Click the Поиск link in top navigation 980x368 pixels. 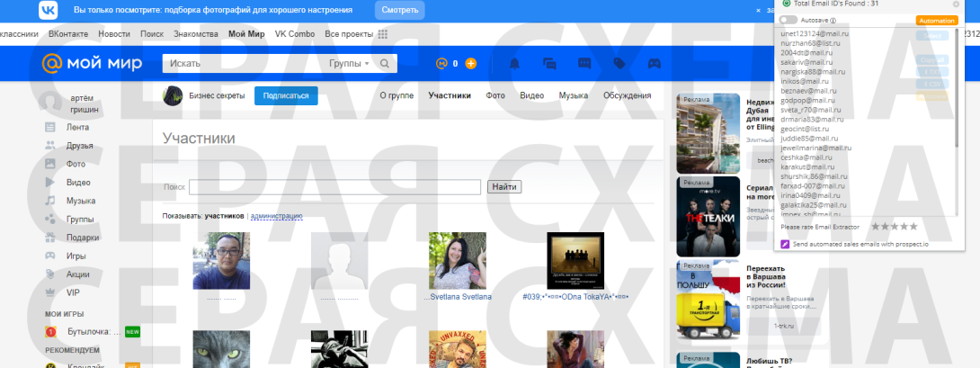[x=152, y=34]
